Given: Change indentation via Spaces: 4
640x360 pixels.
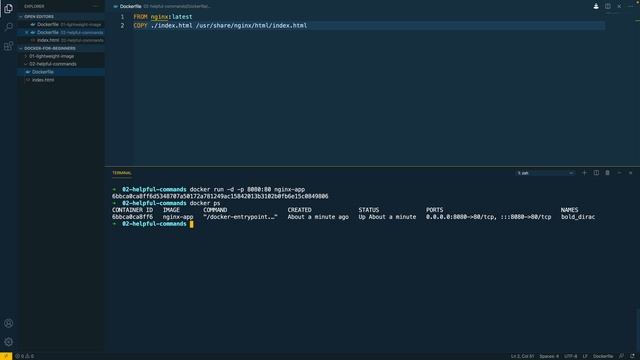Looking at the screenshot, I should [549, 356].
